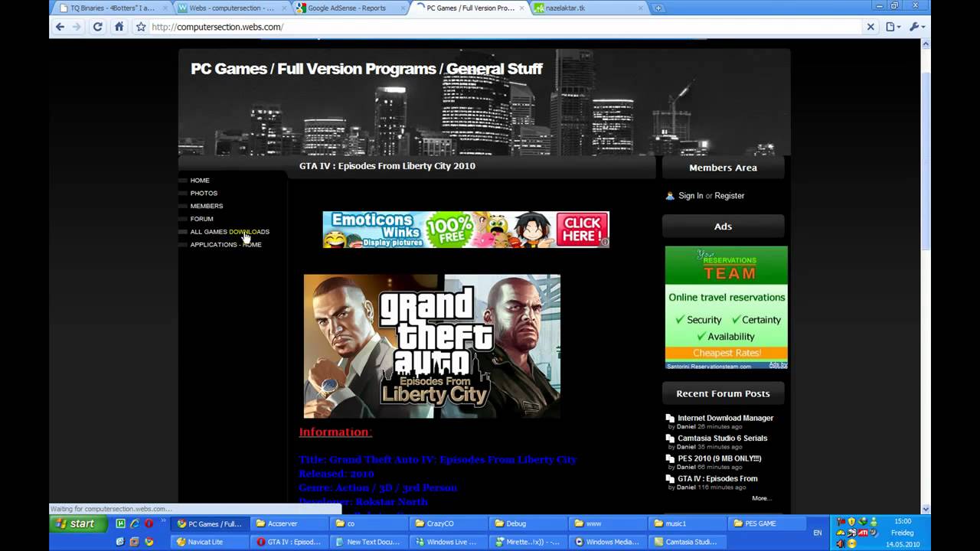Click the Genre: Action / 3D / 3rd Person line
The image size is (980, 551).
[x=377, y=487]
